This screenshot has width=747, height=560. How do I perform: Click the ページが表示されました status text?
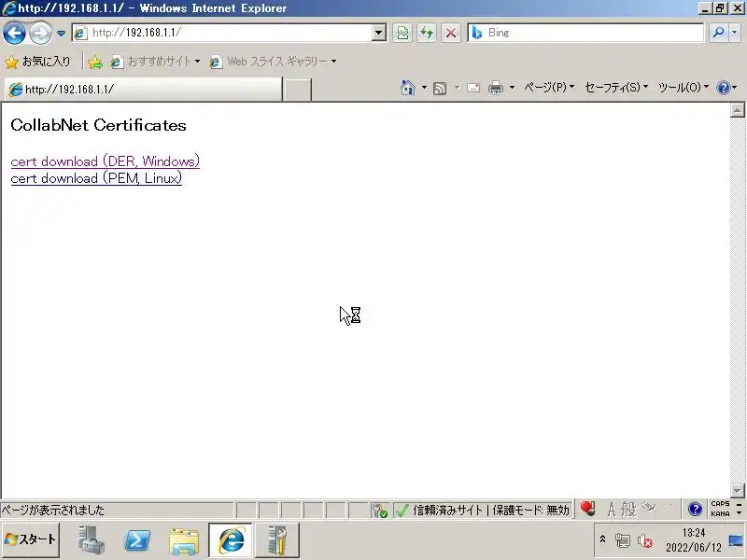pyautogui.click(x=53, y=510)
